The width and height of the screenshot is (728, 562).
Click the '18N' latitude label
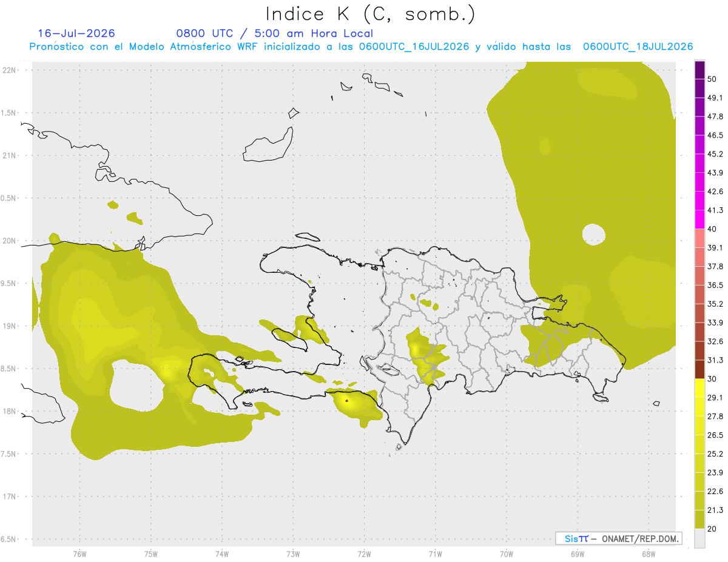click(x=10, y=411)
